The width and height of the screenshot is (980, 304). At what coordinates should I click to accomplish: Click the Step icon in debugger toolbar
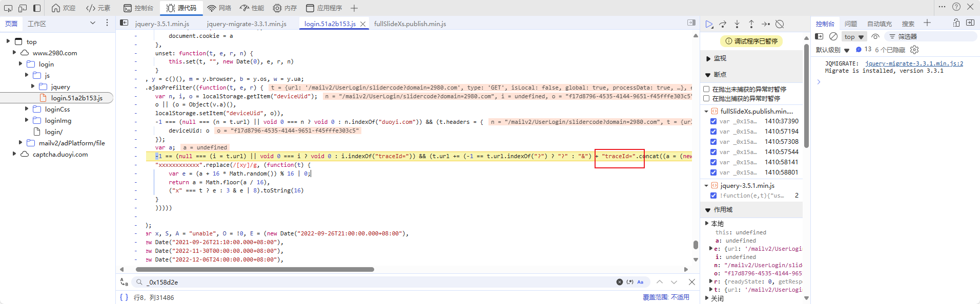pyautogui.click(x=766, y=24)
